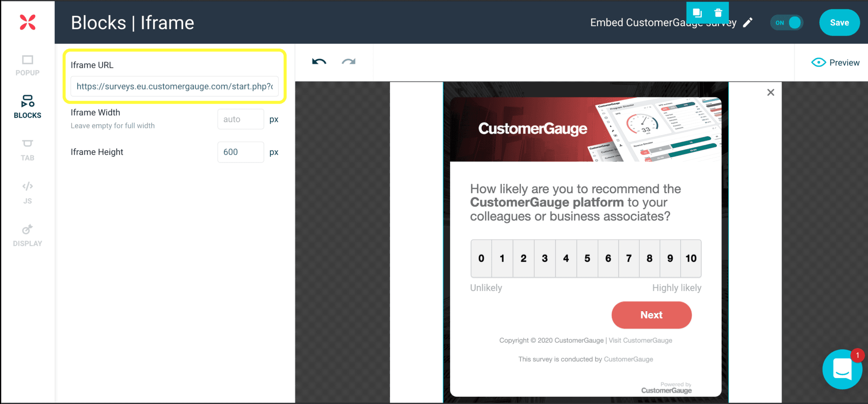The image size is (868, 404).
Task: Select score 7 in the survey
Action: (x=629, y=258)
